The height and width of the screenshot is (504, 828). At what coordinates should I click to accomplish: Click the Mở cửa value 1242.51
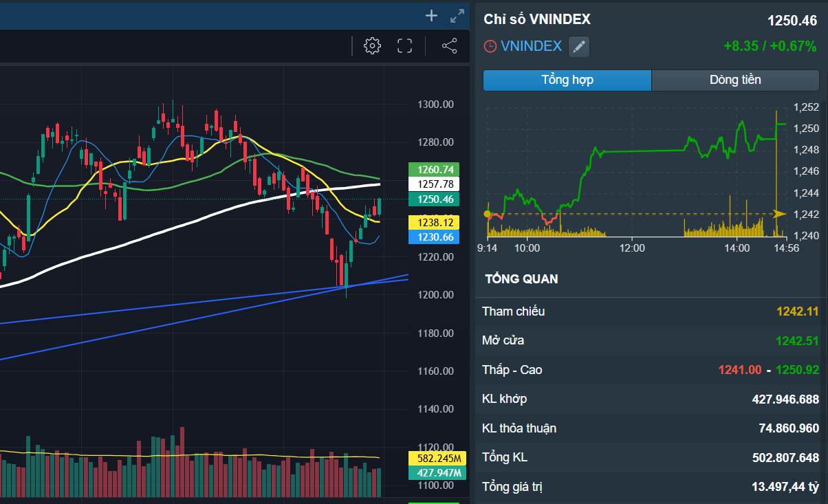tap(798, 340)
